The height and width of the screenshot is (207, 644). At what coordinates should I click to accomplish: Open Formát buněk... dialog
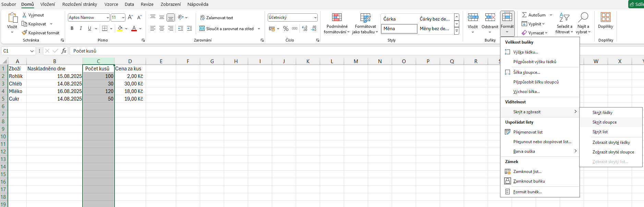pos(540,192)
